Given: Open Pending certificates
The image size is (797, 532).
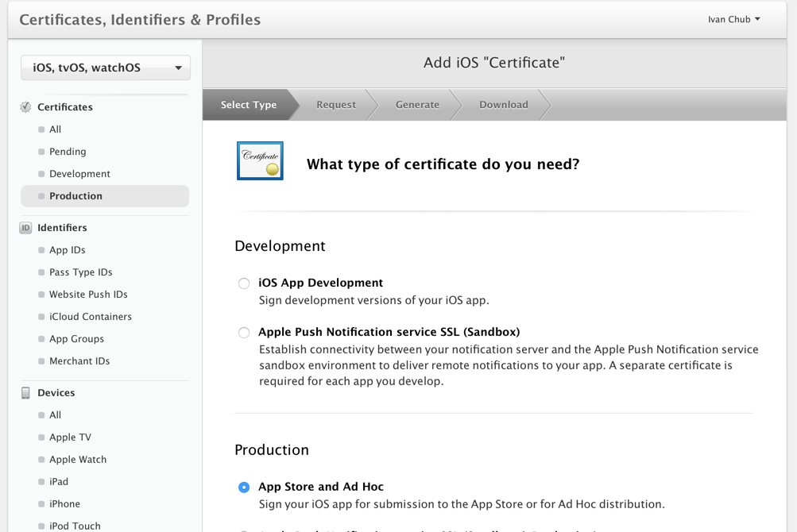Looking at the screenshot, I should 68,152.
